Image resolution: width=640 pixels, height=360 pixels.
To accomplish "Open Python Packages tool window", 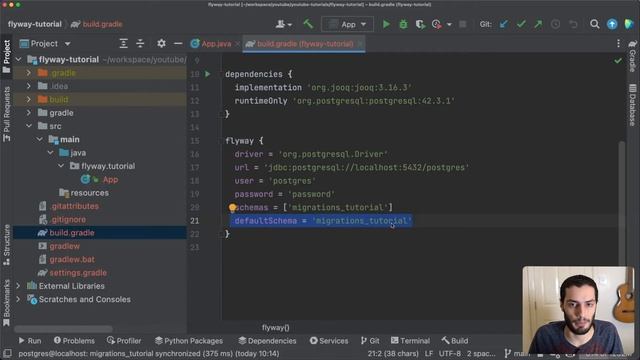I will 189,340.
